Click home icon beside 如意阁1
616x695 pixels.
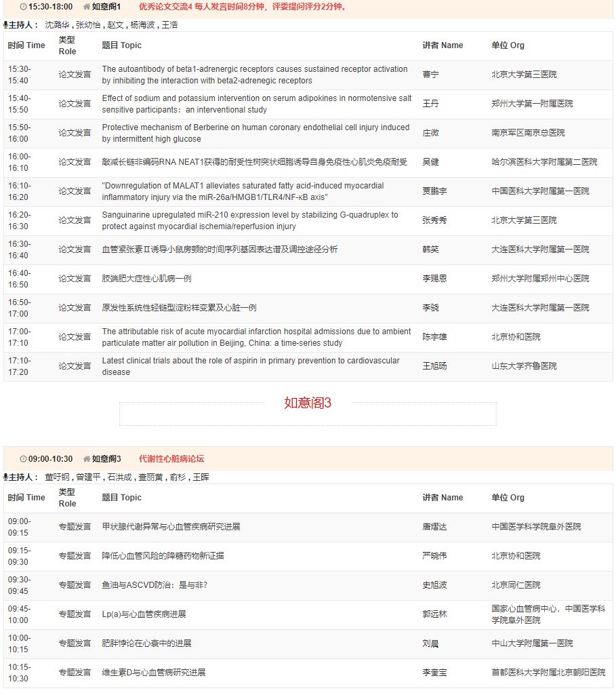click(87, 7)
